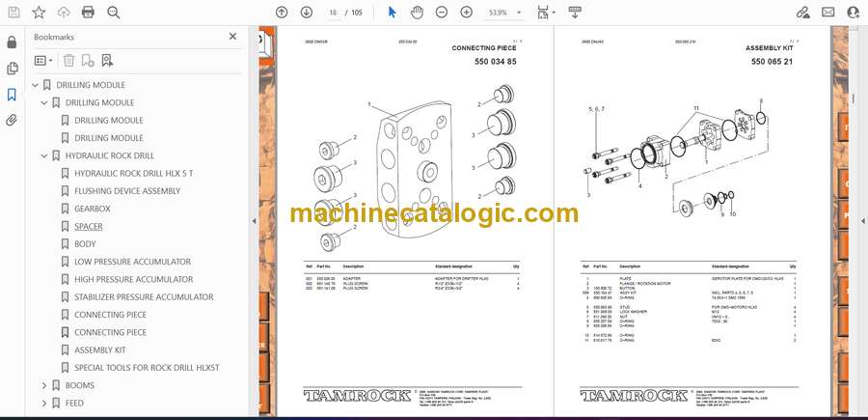Screen dimensions: 868x420
Task: Delete the selected bookmark
Action: [x=68, y=61]
